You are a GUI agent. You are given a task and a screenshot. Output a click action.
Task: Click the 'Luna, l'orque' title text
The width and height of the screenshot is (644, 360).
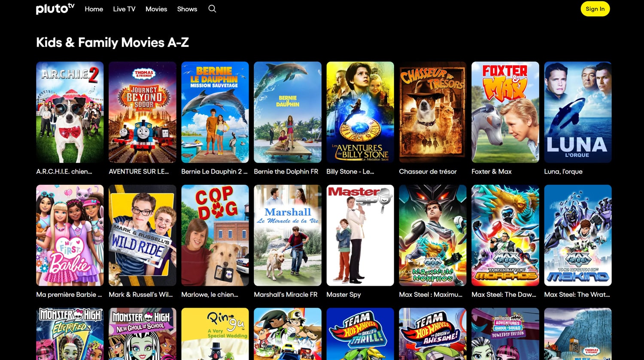pos(563,171)
